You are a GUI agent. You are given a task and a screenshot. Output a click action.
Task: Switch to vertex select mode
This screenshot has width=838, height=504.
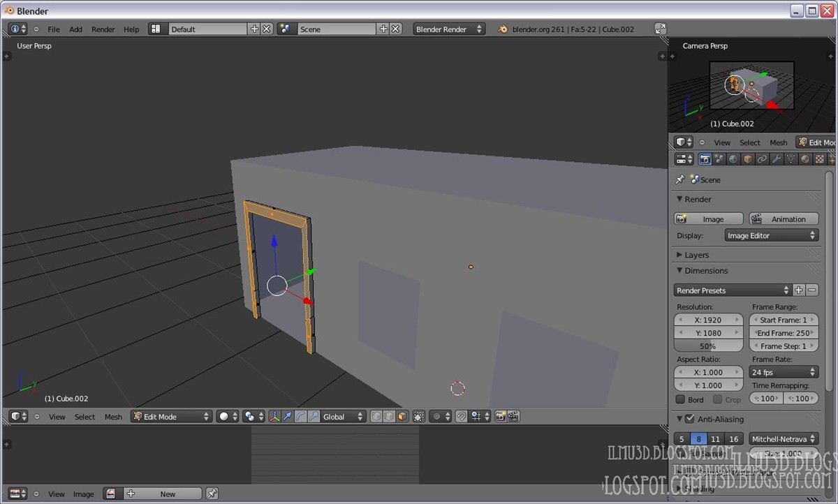(x=376, y=417)
